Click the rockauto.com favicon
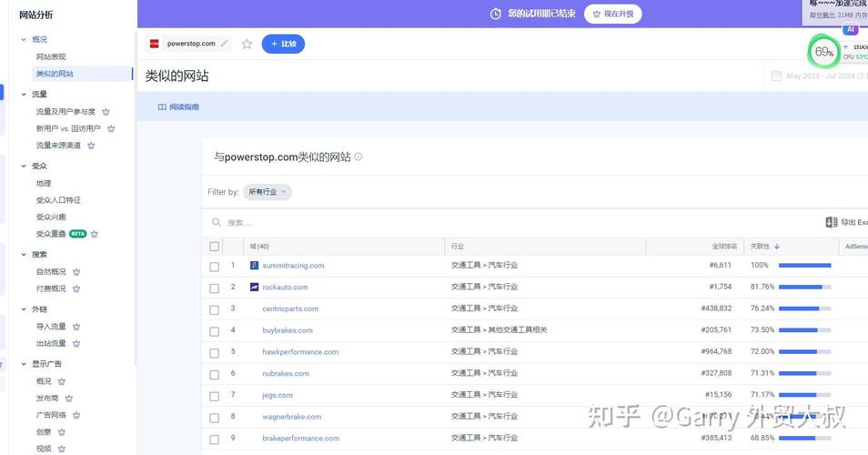Viewport: 868px width, 455px height. tap(254, 287)
